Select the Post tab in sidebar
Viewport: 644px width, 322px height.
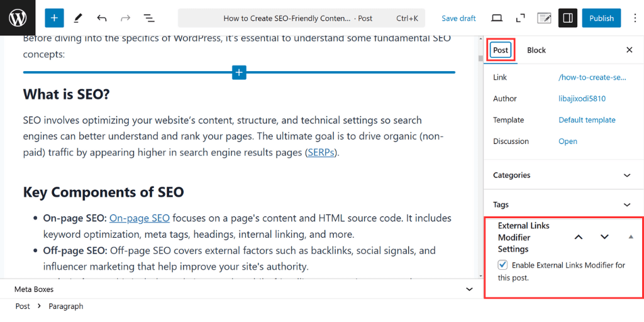501,50
